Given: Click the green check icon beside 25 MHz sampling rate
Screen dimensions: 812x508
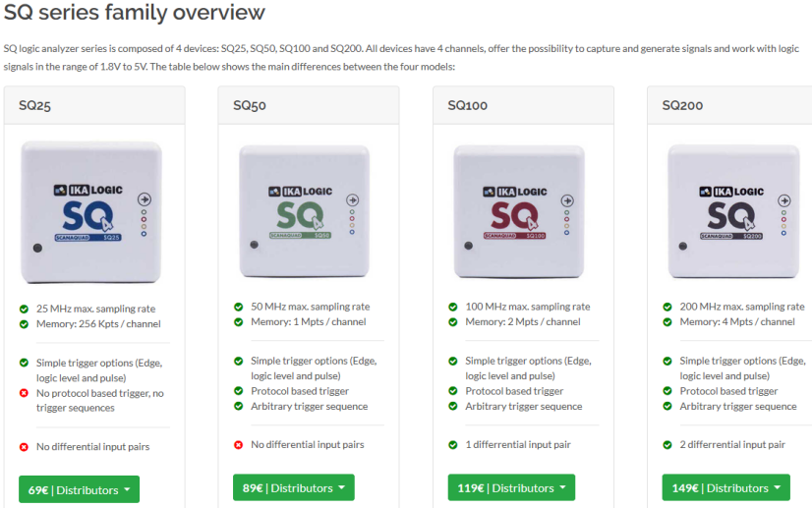Looking at the screenshot, I should [24, 310].
